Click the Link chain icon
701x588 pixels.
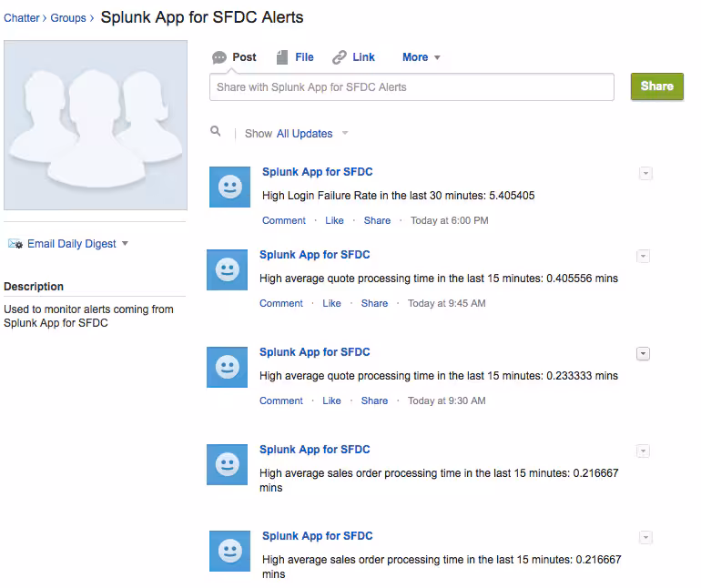(340, 57)
